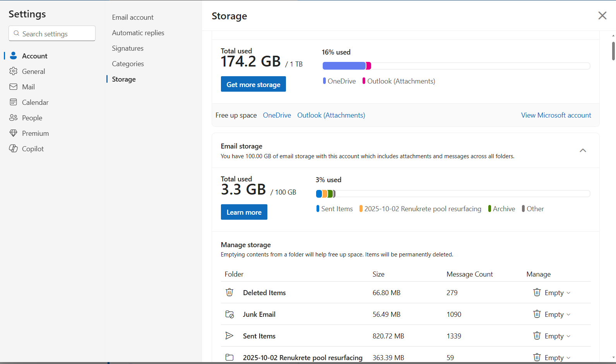Select Signatures in the submenu
The width and height of the screenshot is (616, 364).
pyautogui.click(x=128, y=48)
